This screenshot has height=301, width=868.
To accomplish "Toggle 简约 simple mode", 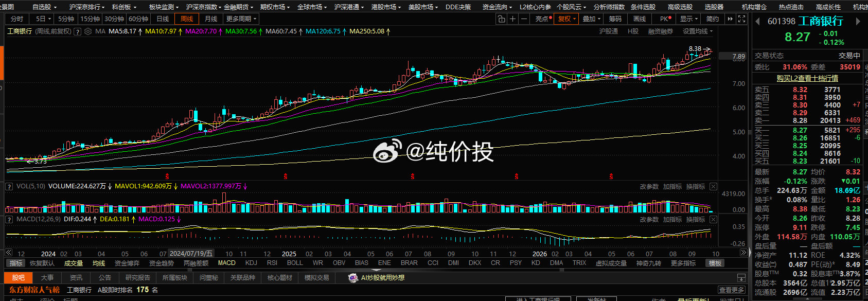I will pos(713,19).
